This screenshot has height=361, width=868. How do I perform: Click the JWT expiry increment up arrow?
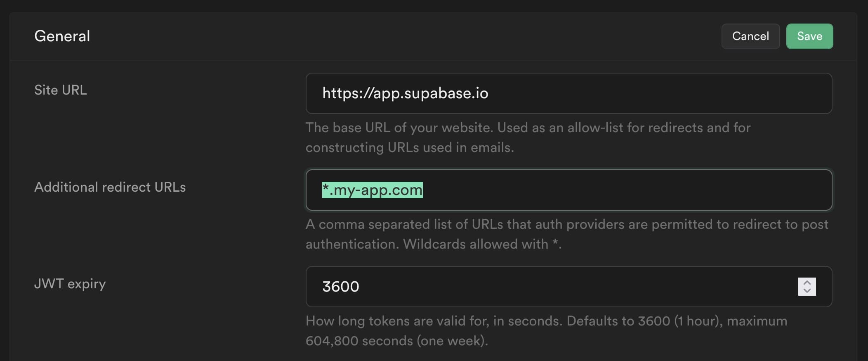click(807, 283)
